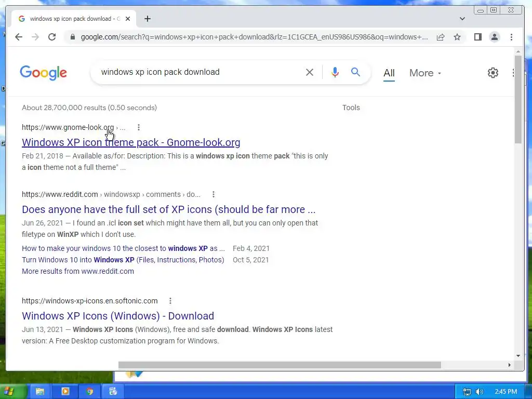The width and height of the screenshot is (532, 399).
Task: Open file explorer from taskbar
Action: [x=40, y=392]
